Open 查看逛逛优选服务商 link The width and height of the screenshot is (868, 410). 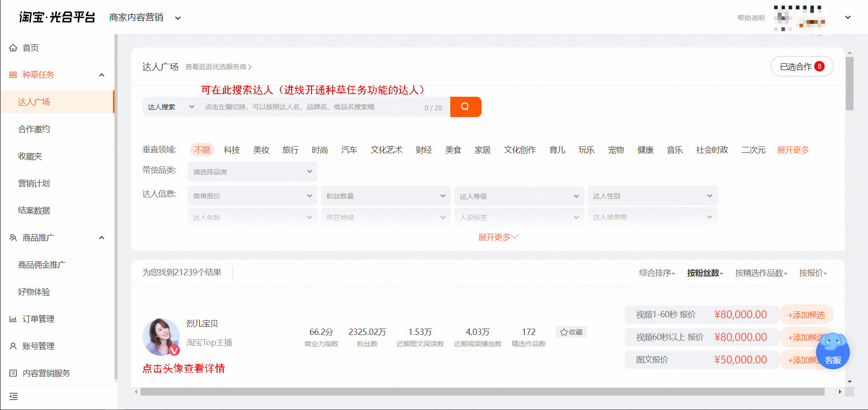(218, 67)
